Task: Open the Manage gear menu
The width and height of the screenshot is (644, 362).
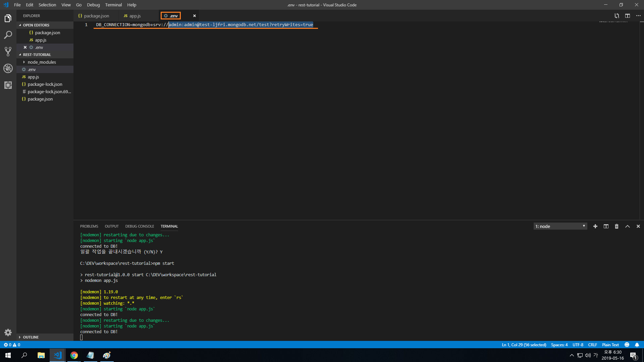Action: coord(8,333)
